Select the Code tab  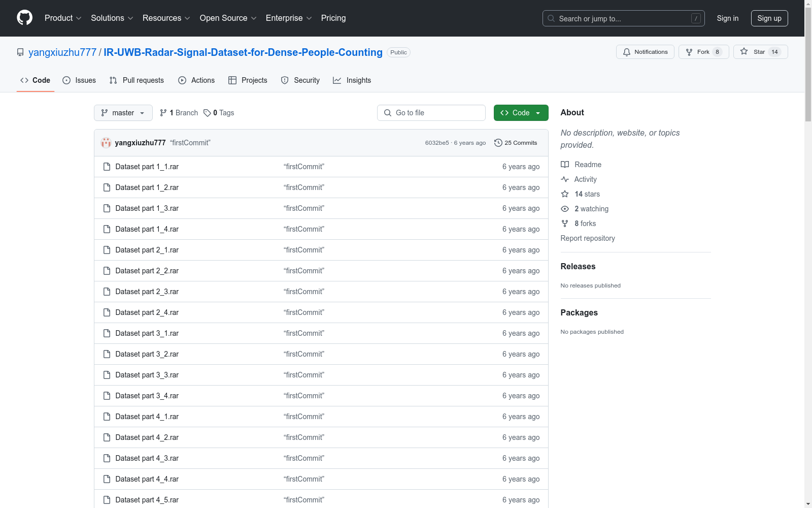[x=36, y=80]
